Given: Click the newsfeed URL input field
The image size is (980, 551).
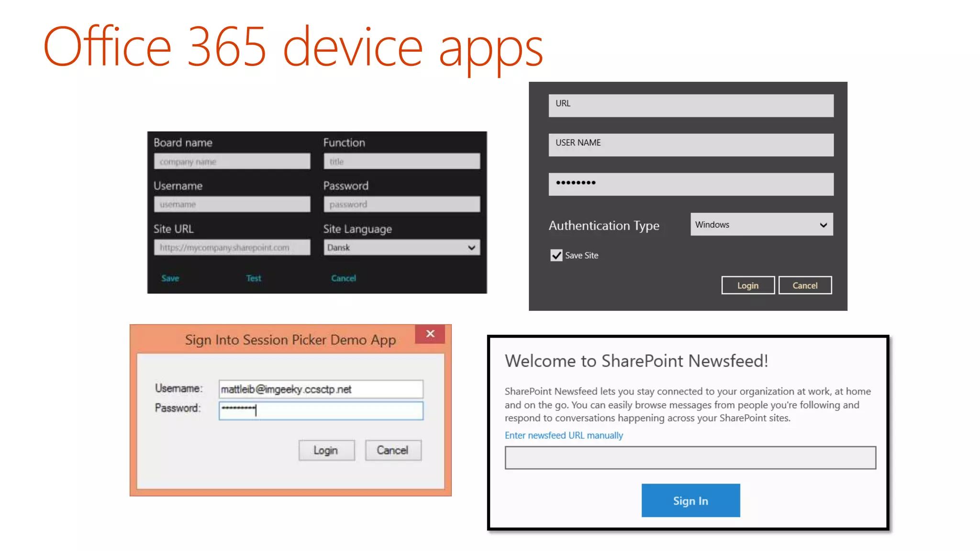Looking at the screenshot, I should tap(690, 458).
